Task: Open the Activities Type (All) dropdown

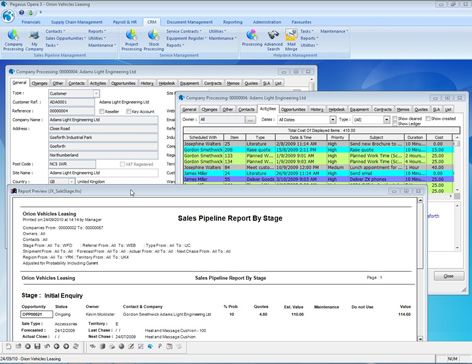Action: point(386,120)
